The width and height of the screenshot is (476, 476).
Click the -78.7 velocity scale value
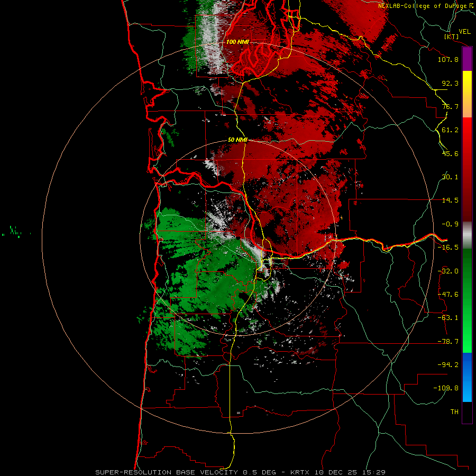(x=448, y=342)
